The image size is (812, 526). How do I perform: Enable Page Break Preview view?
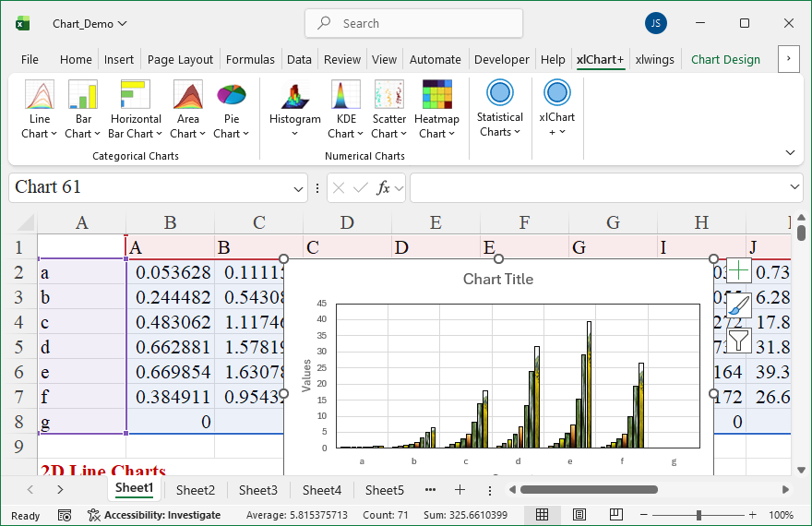coord(615,515)
